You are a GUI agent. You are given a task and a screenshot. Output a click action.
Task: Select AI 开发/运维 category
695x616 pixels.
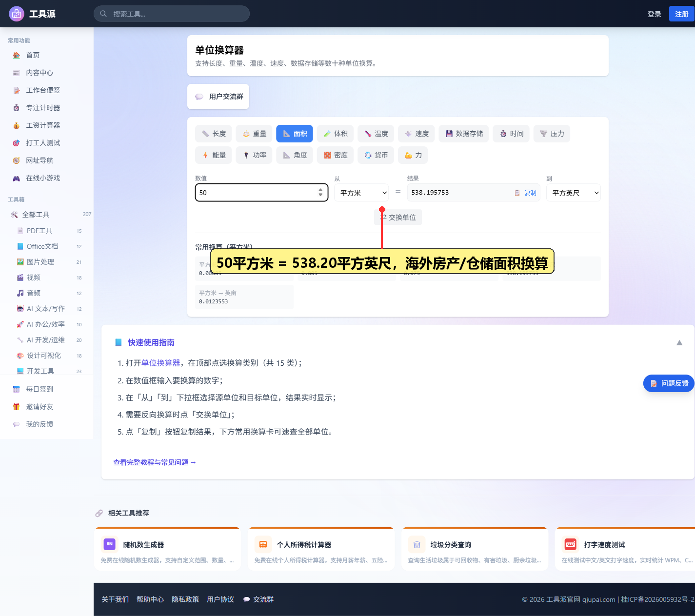pyautogui.click(x=49, y=340)
